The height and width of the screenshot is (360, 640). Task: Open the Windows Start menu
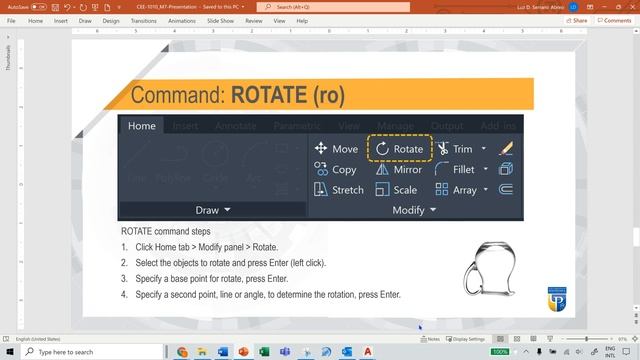pos(10,351)
